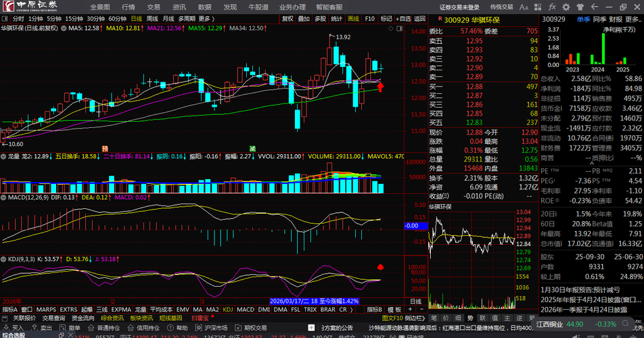Click the search magnifier beside 江西铜业
The height and width of the screenshot is (338, 644).
626,324
